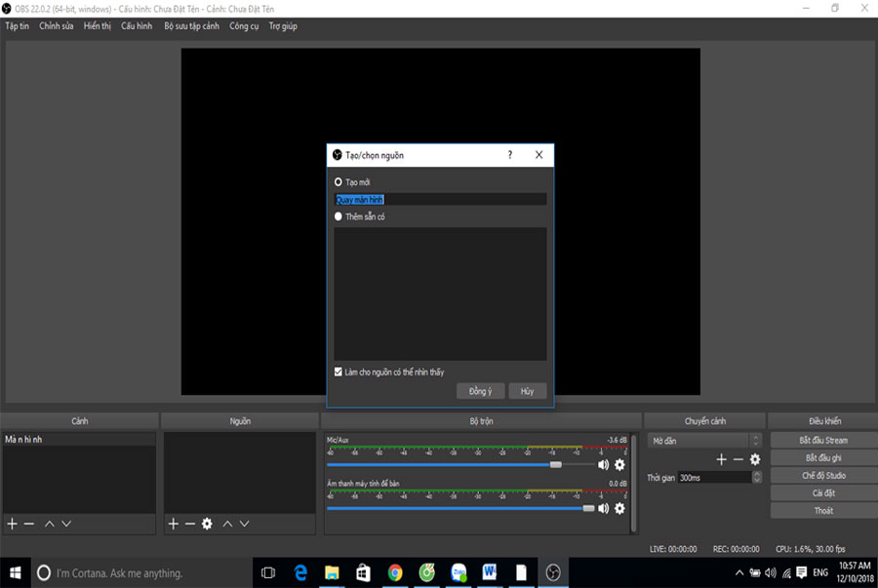Image resolution: width=878 pixels, height=588 pixels.
Task: Click Cortana search box on taskbar
Action: click(141, 573)
